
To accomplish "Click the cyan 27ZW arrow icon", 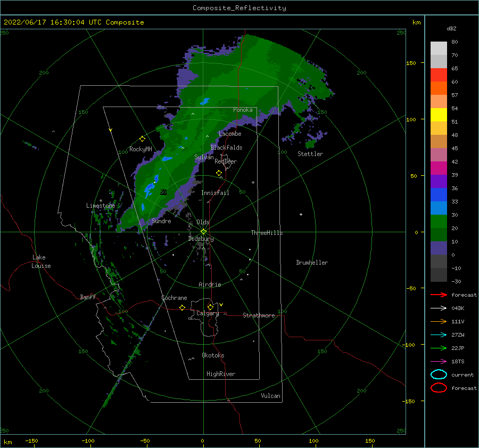I will (439, 335).
